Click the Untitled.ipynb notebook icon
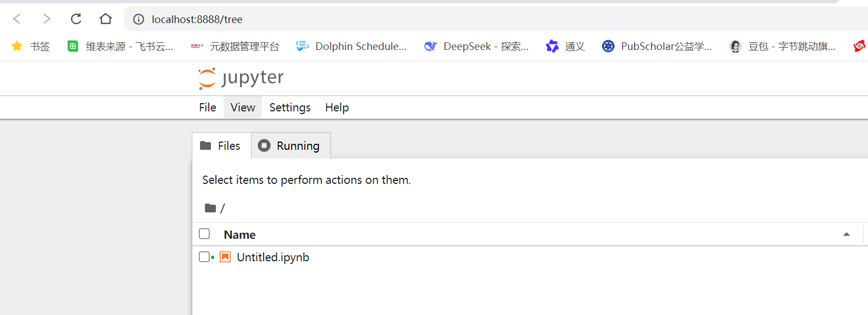This screenshot has height=315, width=868. pos(225,257)
